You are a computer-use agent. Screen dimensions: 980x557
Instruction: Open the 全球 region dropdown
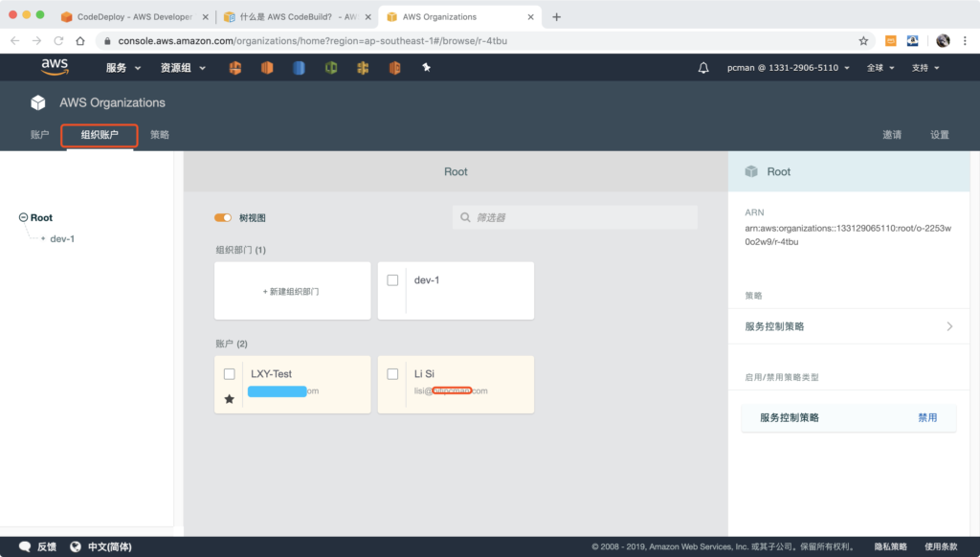click(880, 68)
